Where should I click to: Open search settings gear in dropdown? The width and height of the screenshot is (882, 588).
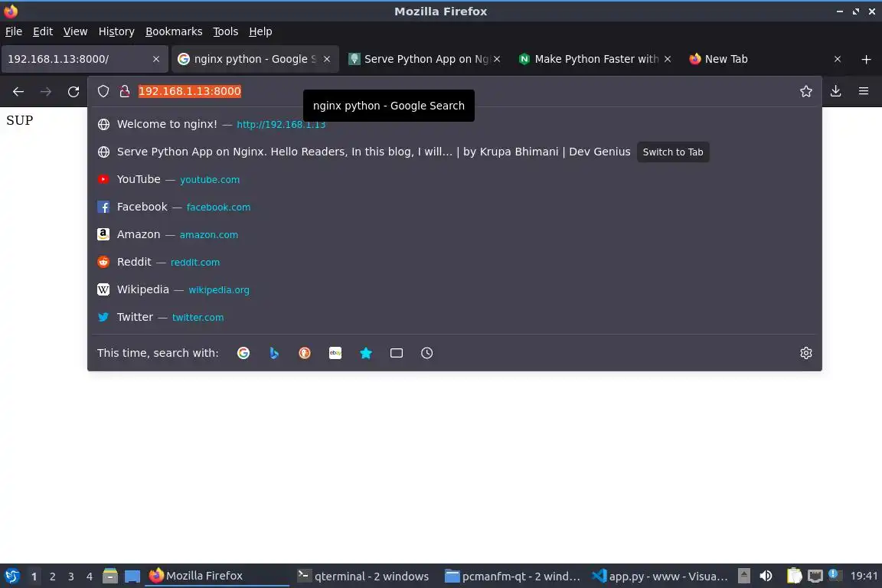coord(806,353)
